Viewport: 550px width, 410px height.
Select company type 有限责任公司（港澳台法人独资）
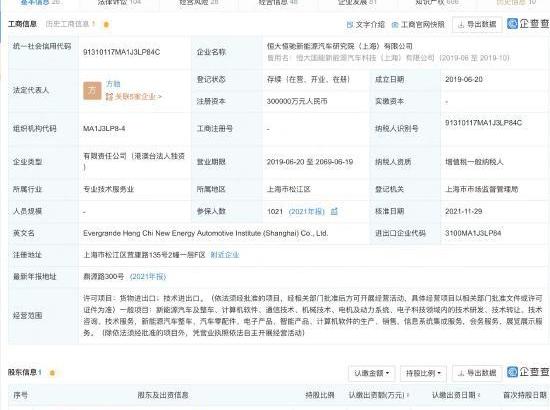[x=134, y=161]
